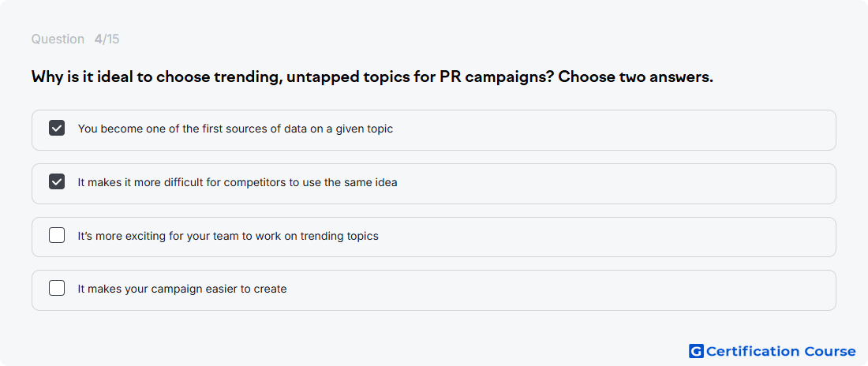Open the 'Certification Course' branding link
The width and height of the screenshot is (868, 366).
(x=773, y=351)
